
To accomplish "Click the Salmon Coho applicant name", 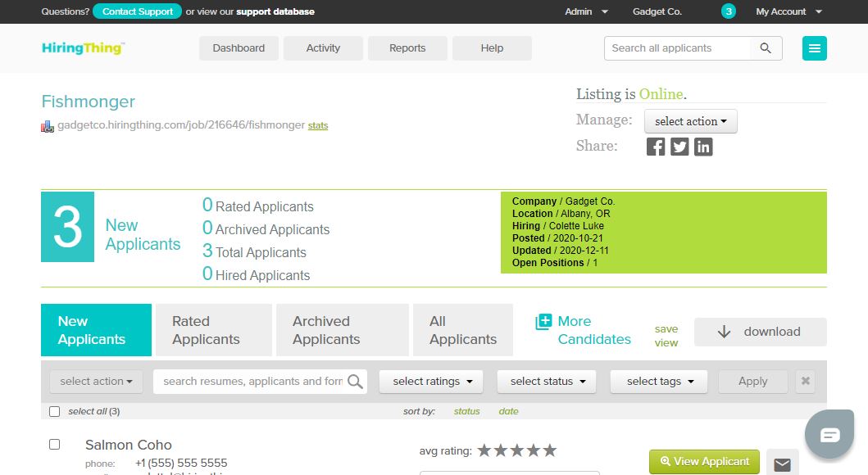I will (x=129, y=445).
